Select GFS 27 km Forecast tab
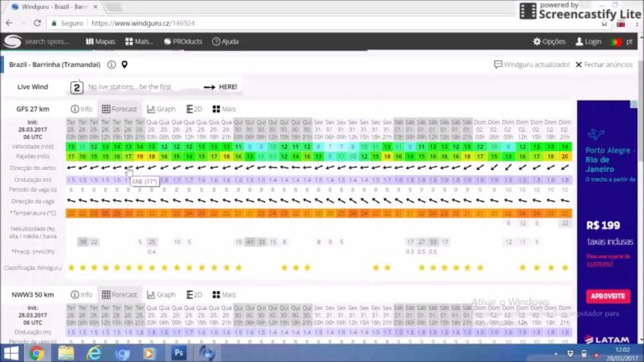Screen dimensions: 644x362 (x=120, y=109)
